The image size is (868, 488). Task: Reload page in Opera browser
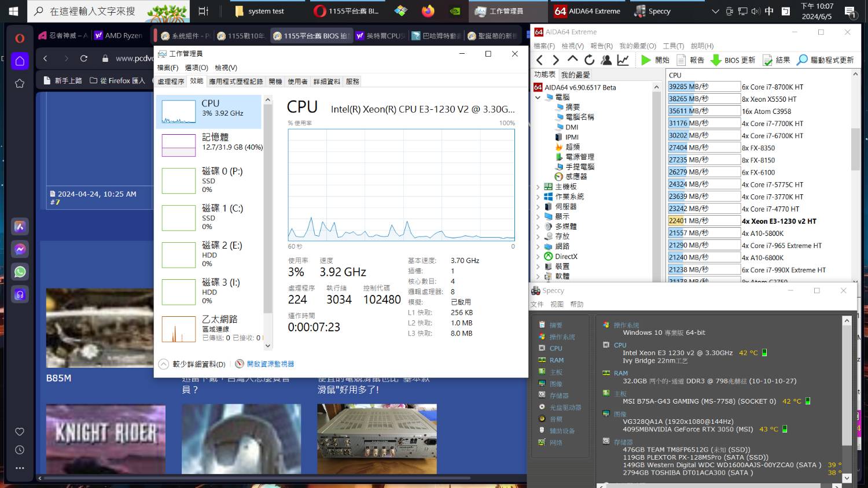[x=84, y=58]
